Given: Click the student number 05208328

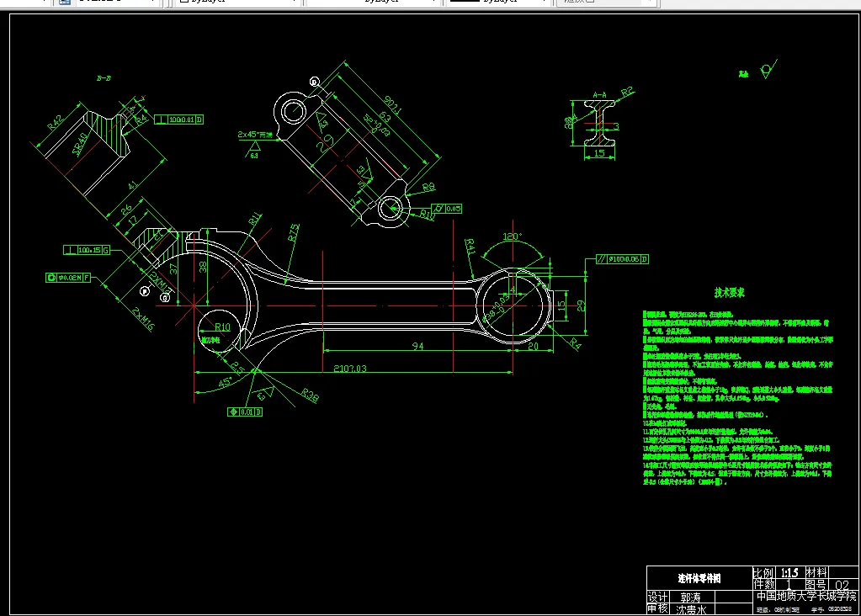Looking at the screenshot, I should [840, 609].
